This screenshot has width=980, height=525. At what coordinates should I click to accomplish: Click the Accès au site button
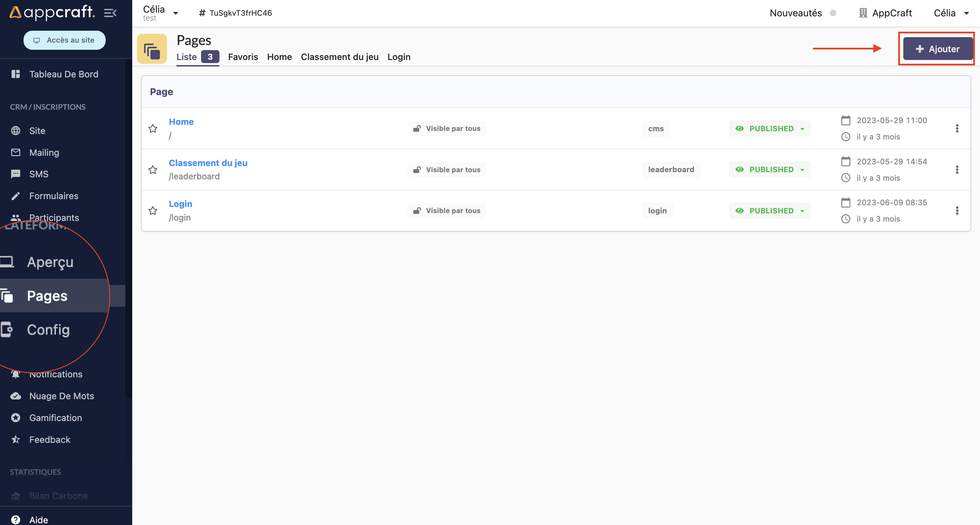point(64,40)
